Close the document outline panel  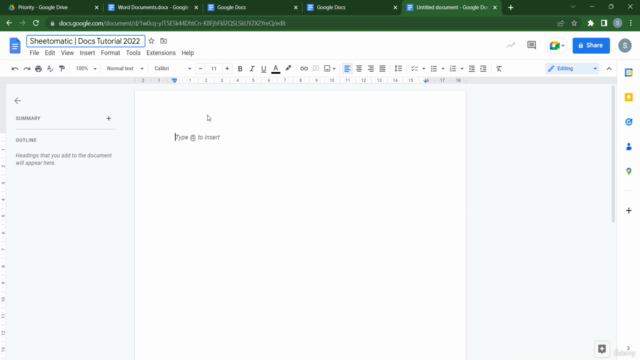pyautogui.click(x=18, y=100)
